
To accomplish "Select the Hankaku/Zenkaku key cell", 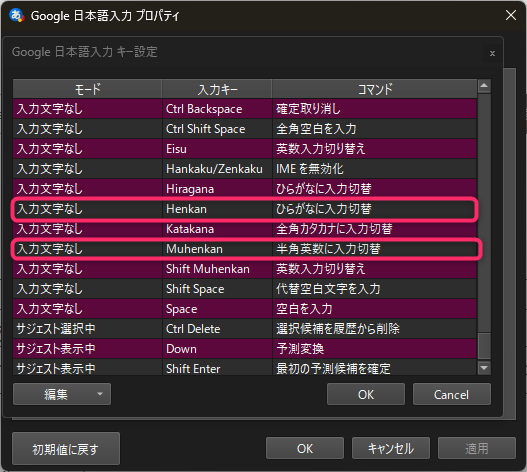I will (217, 169).
